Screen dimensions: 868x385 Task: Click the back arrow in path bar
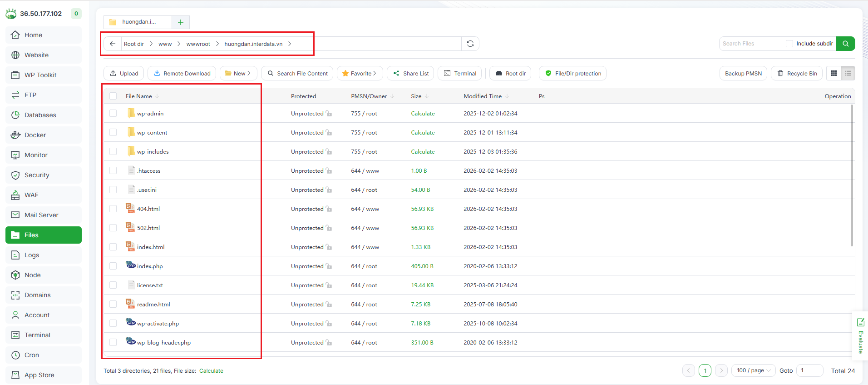pos(113,44)
